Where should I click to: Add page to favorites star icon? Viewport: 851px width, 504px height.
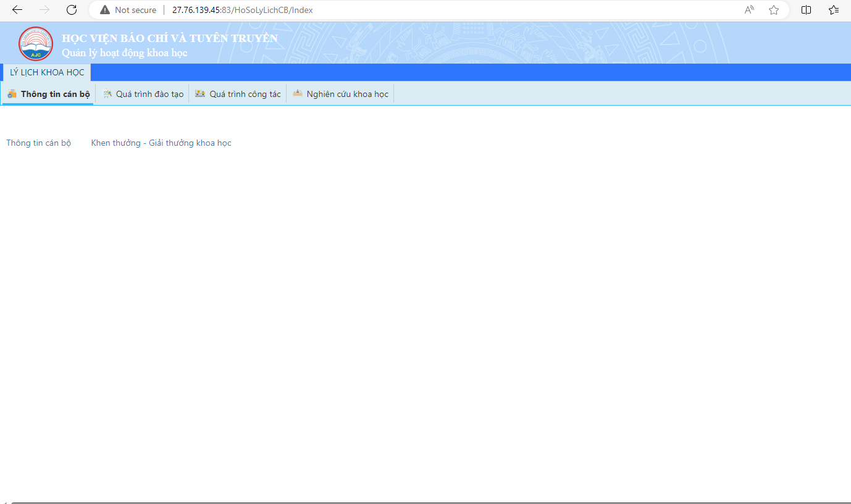pyautogui.click(x=774, y=10)
